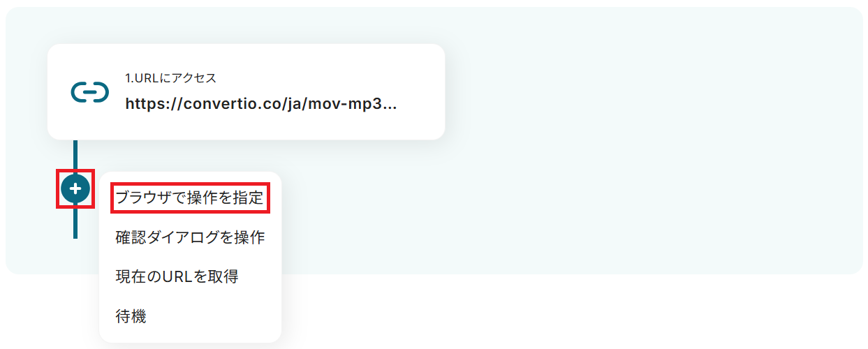868x349 pixels.
Task: Add a wait step via 待機
Action: point(131,316)
